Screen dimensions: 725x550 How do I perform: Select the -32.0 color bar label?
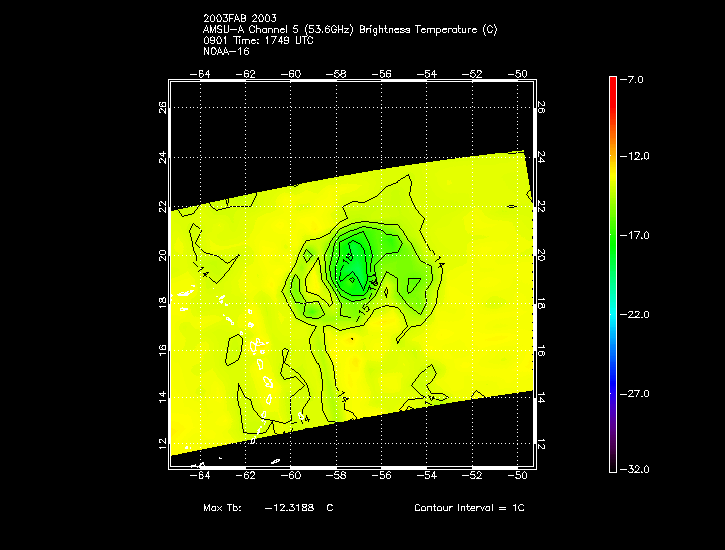point(635,469)
